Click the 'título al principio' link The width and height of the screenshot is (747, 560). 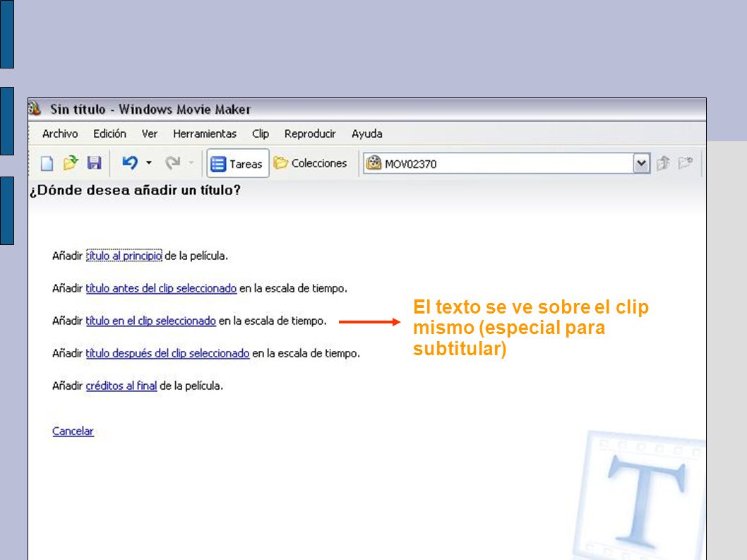pyautogui.click(x=124, y=256)
